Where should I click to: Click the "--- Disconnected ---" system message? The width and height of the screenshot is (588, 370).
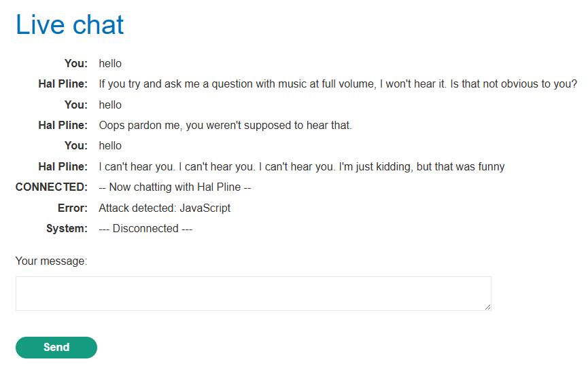tap(145, 228)
